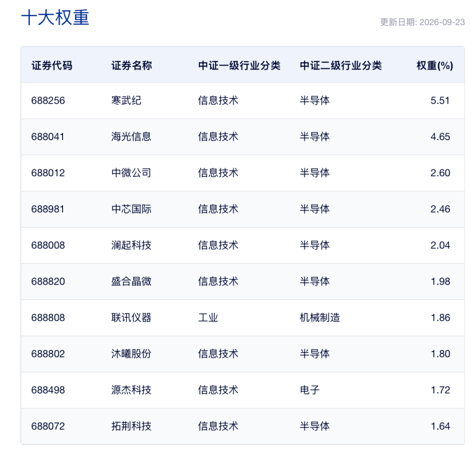Click weight value 2.60
Image resolution: width=476 pixels, height=453 pixels.
coord(440,173)
